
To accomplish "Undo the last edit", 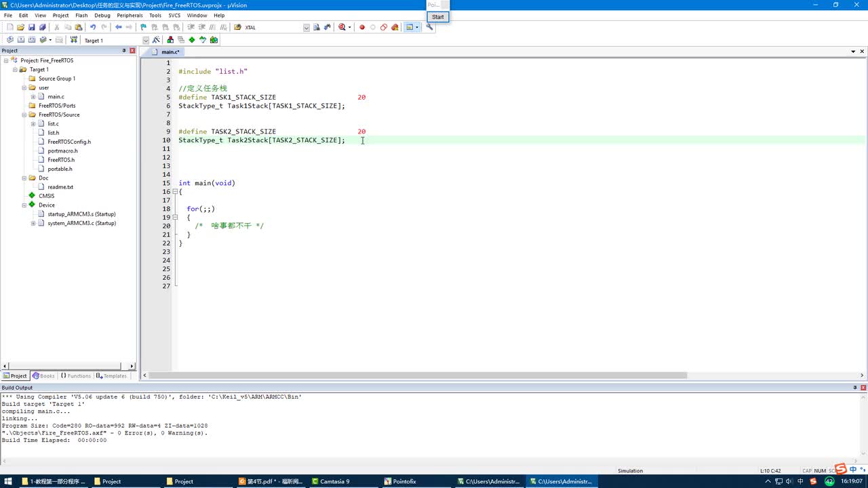I will (93, 27).
